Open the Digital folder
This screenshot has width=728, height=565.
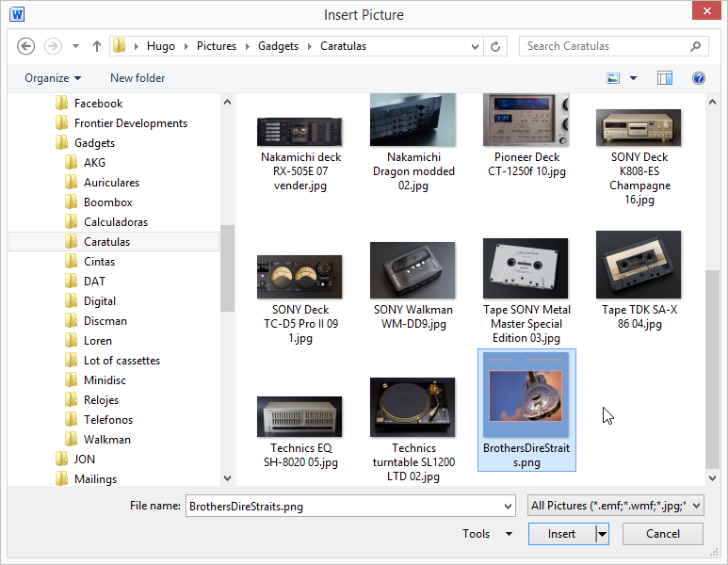(99, 301)
